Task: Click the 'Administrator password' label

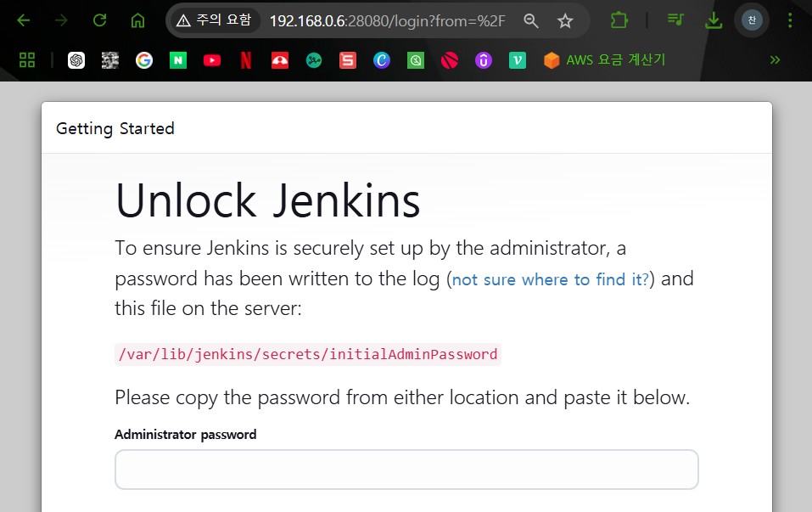Action: 185,434
